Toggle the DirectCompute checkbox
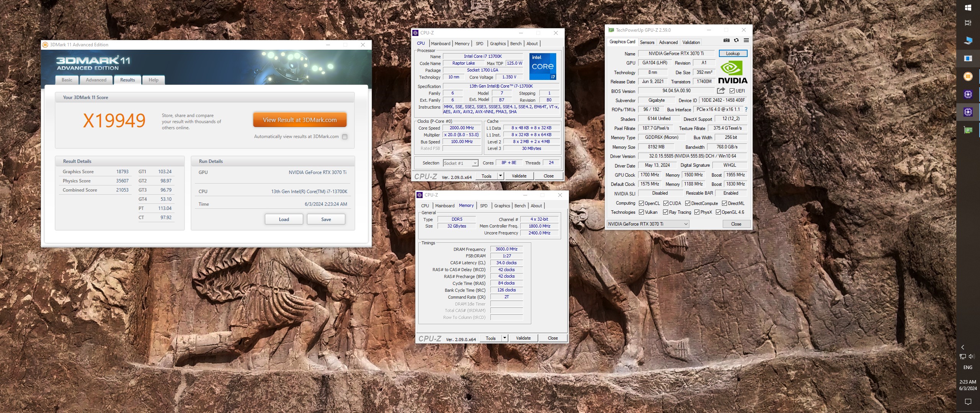The image size is (980, 413). [688, 203]
